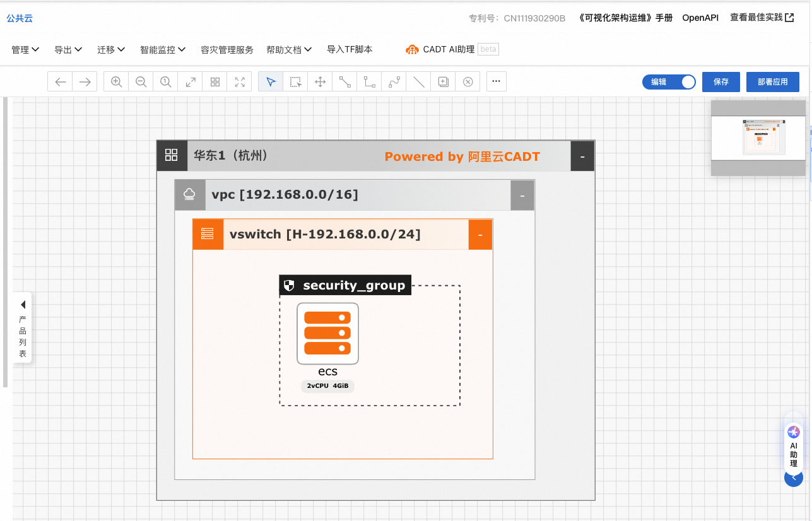Click the patent number CN111930290B text

pyautogui.click(x=534, y=18)
